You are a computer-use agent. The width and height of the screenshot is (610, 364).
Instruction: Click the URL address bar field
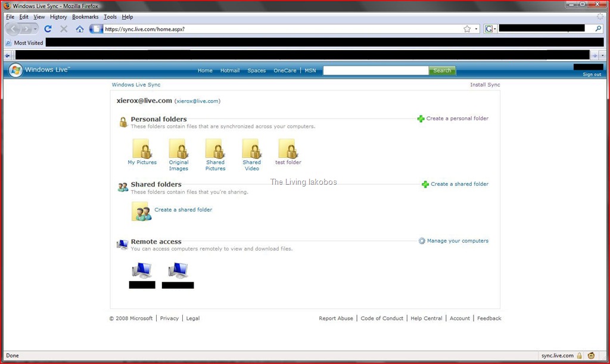[x=283, y=29]
